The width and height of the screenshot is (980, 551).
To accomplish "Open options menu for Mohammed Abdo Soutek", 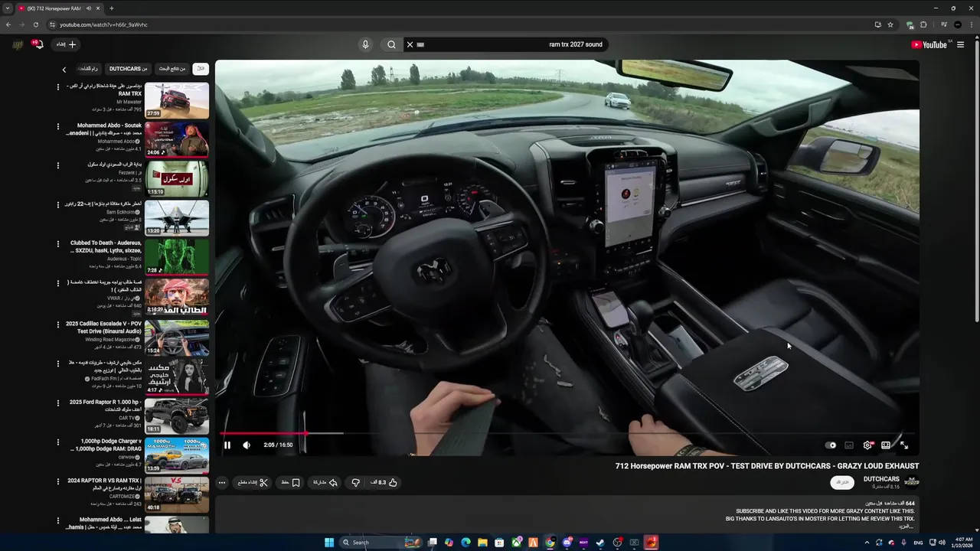I will pyautogui.click(x=57, y=126).
